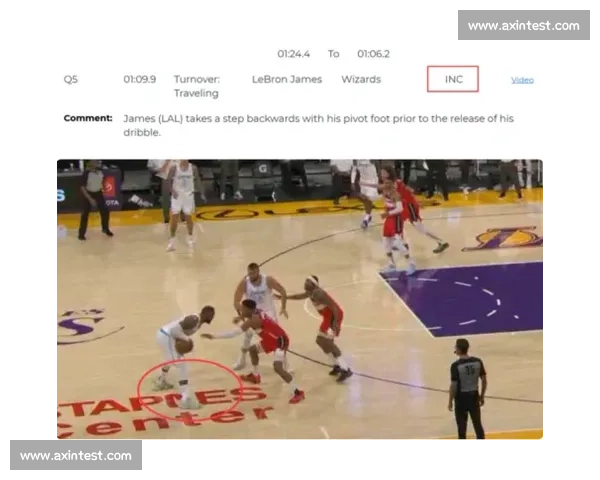Open the Video link
The image size is (600, 480).
[x=522, y=80]
